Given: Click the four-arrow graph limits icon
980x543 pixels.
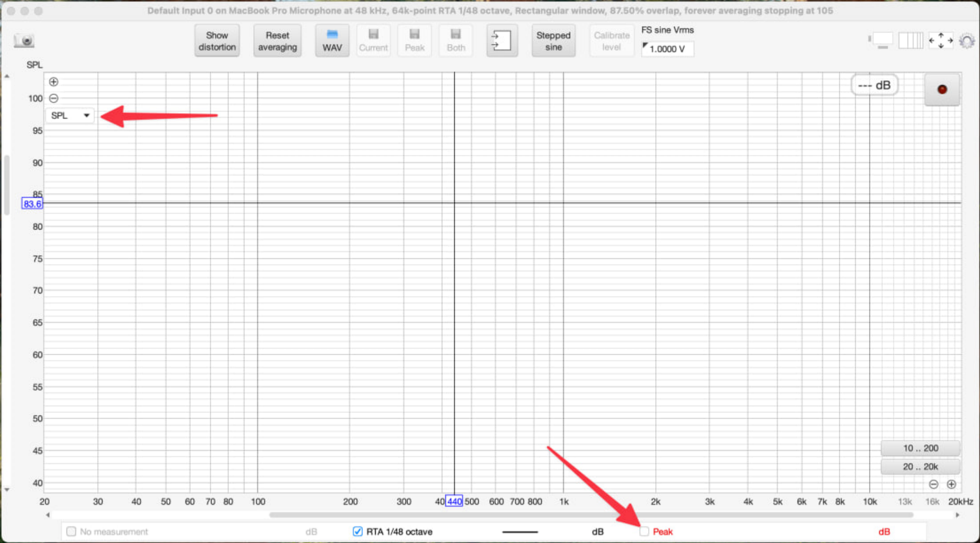Looking at the screenshot, I should pyautogui.click(x=940, y=41).
